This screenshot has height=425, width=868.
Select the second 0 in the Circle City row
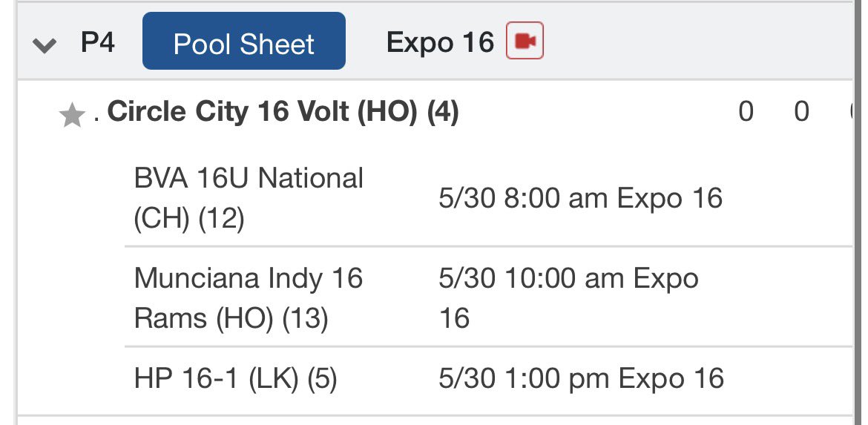(801, 112)
